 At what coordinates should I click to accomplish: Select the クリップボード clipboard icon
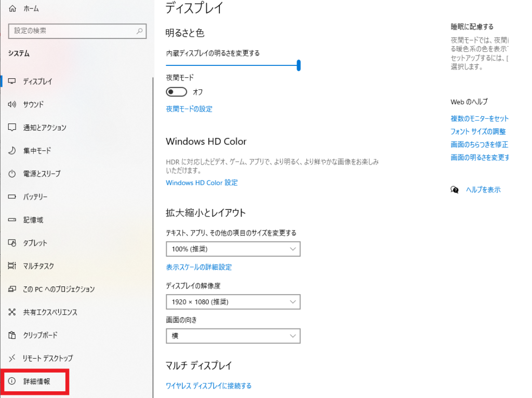click(x=12, y=335)
